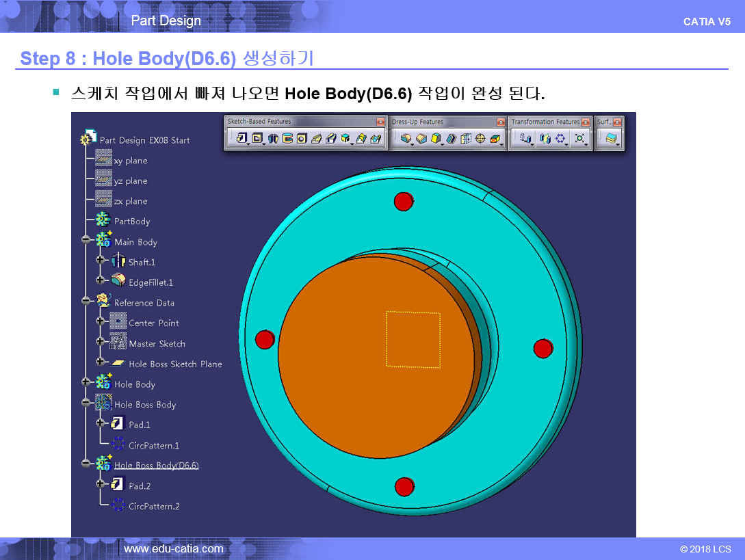This screenshot has width=745, height=560.
Task: Select the Circular Pattern toolbar icon
Action: click(x=560, y=139)
